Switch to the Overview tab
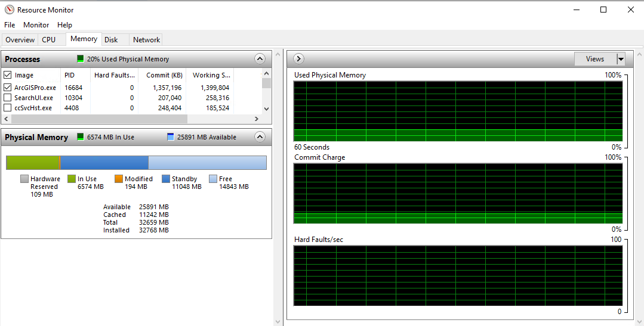The width and height of the screenshot is (644, 326). pos(20,40)
